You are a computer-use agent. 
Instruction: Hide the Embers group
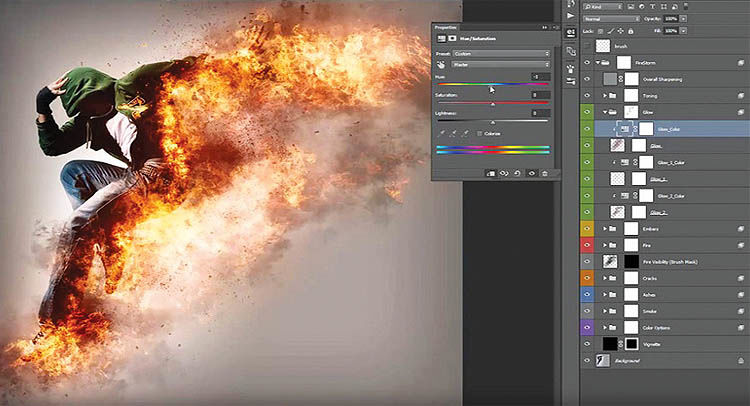click(587, 229)
